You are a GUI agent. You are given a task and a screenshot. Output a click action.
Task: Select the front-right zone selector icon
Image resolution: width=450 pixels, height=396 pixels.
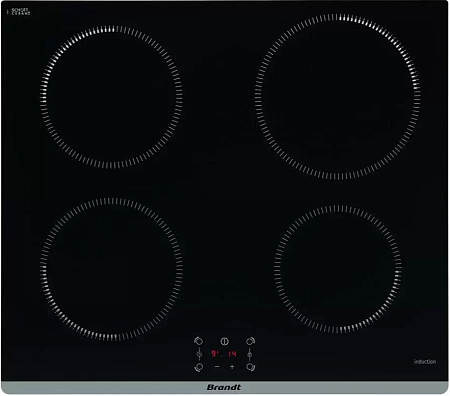[250, 367]
